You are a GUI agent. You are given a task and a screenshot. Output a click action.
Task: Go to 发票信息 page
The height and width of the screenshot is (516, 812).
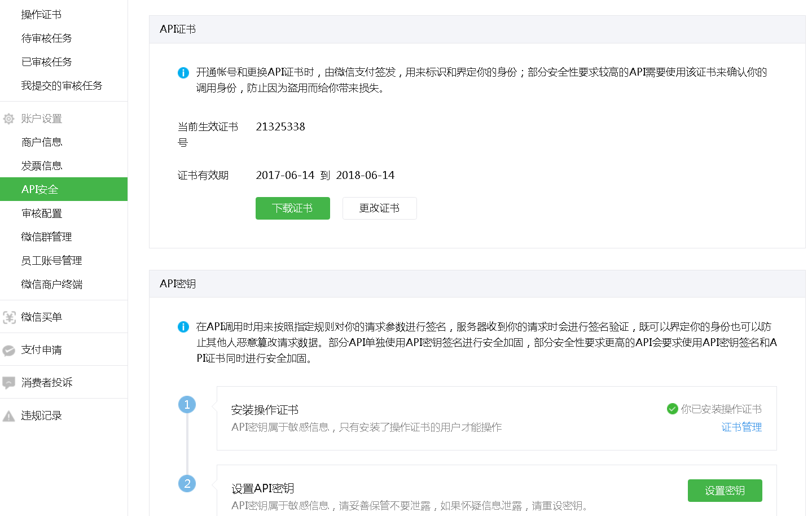[42, 166]
